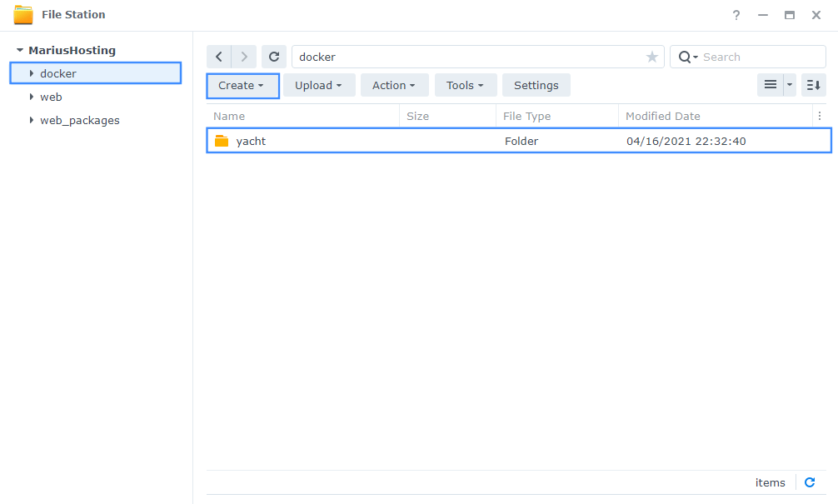
Task: Collapse the MariusHosting tree node
Action: click(20, 50)
